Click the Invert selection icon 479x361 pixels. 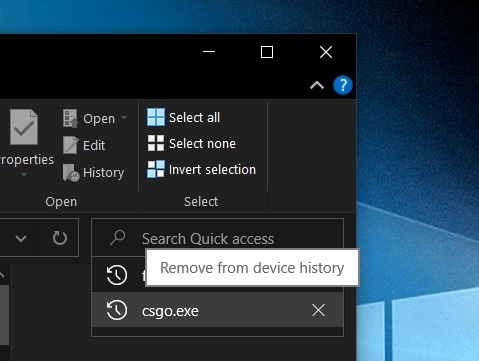tap(156, 169)
